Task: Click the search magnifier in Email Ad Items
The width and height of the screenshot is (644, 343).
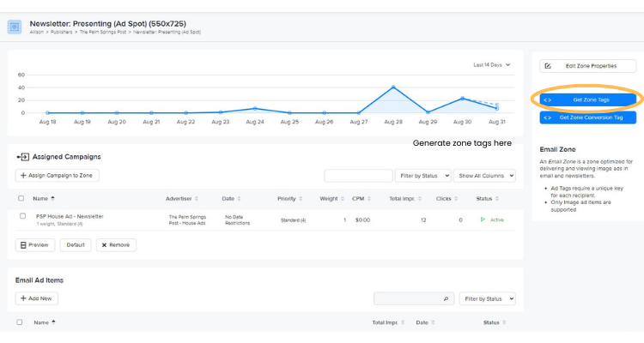Action: [446, 298]
